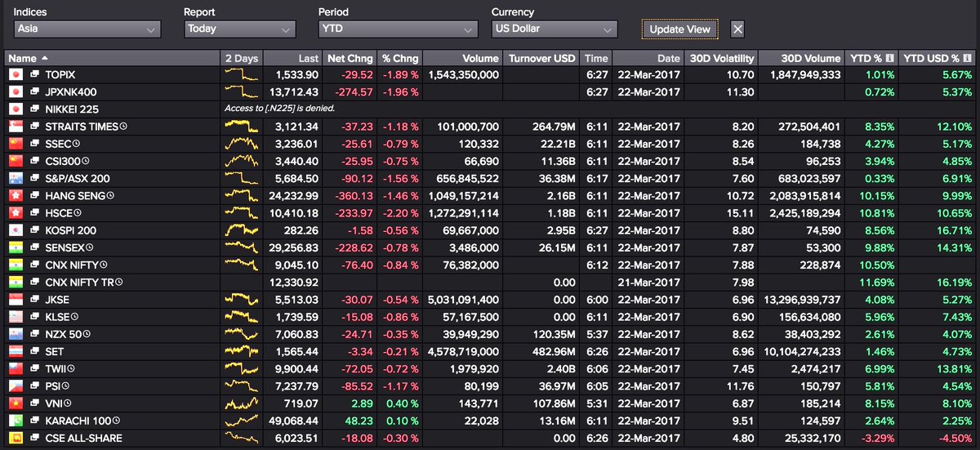Click the pop-out icon beside CSE ALL-SHARE
Image resolution: width=980 pixels, height=450 pixels.
pyautogui.click(x=35, y=439)
